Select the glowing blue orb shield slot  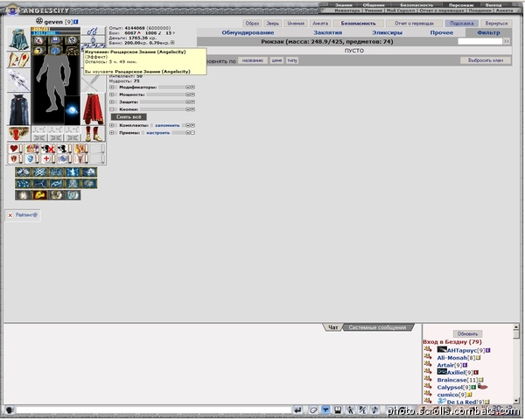(72, 110)
